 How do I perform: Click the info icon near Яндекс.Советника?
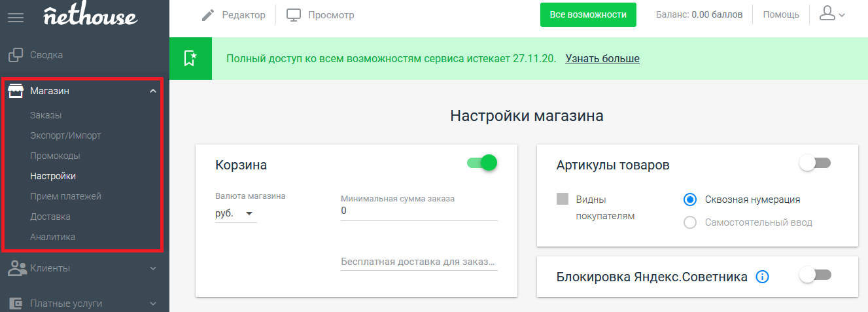(x=762, y=277)
